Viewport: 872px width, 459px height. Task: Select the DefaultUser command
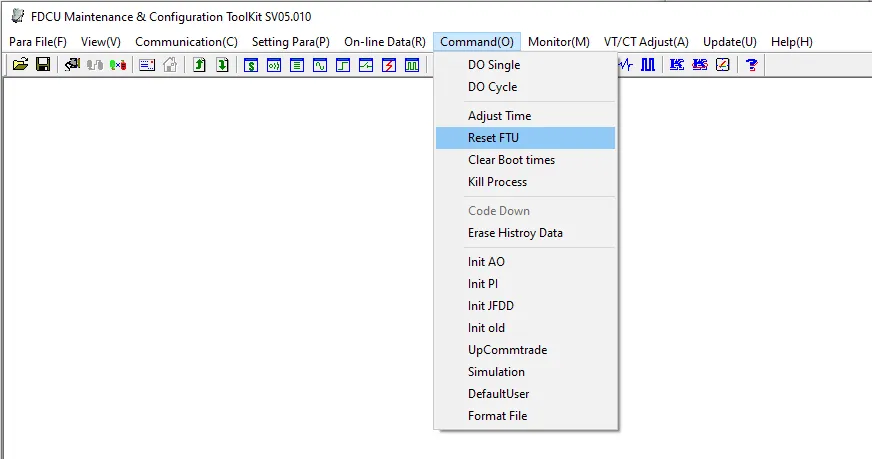pos(526,394)
